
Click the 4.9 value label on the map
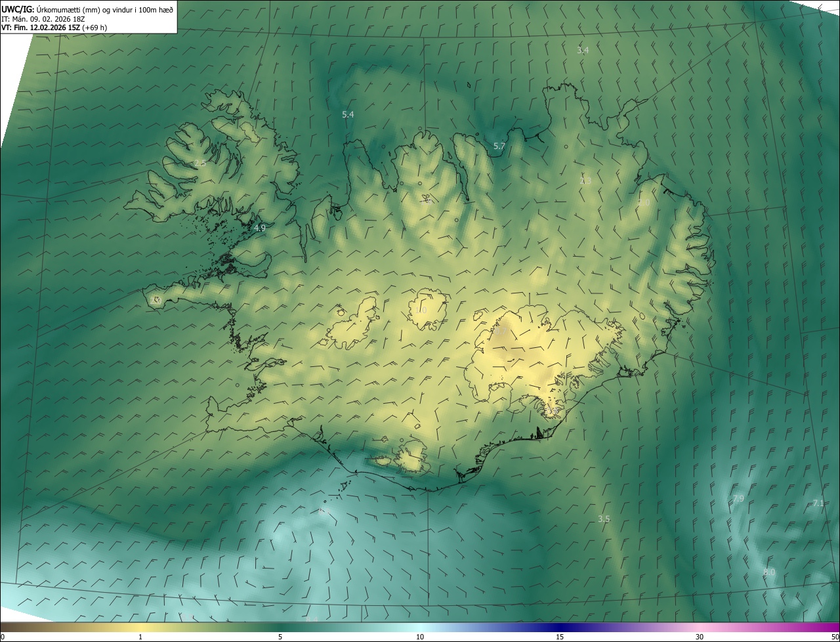259,228
